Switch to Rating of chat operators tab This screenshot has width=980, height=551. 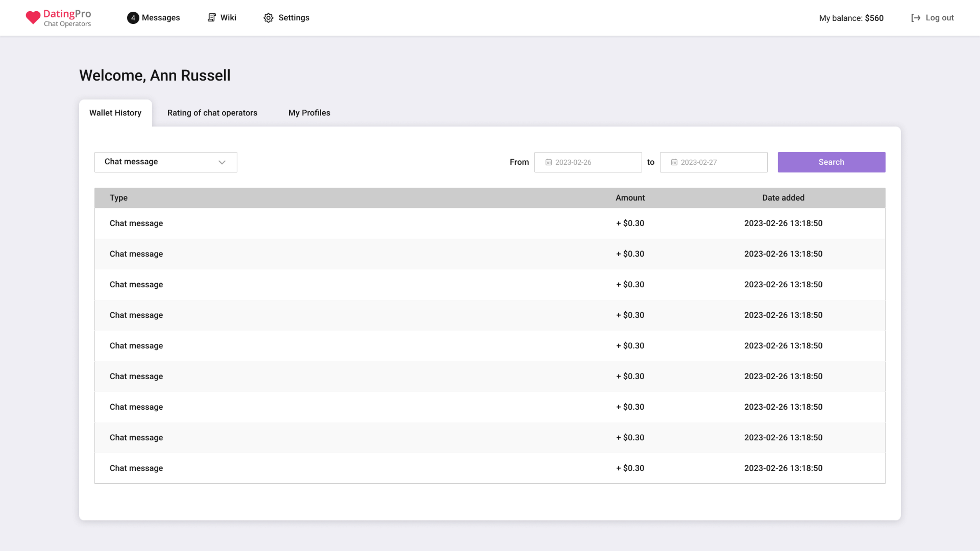(x=212, y=113)
